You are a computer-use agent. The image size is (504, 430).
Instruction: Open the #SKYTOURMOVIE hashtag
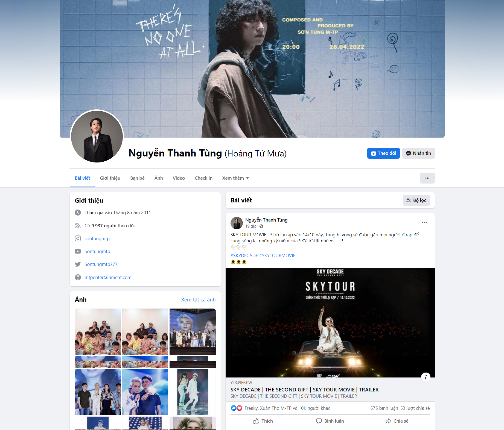pyautogui.click(x=277, y=255)
